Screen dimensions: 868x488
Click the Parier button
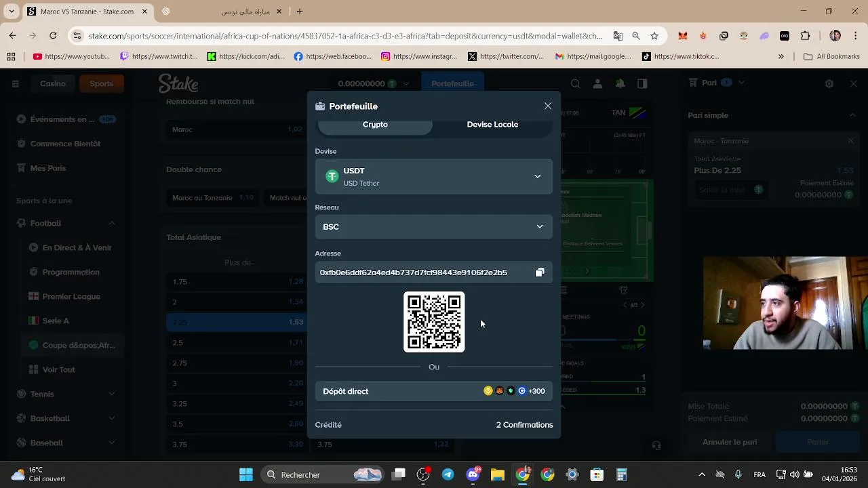[818, 442]
